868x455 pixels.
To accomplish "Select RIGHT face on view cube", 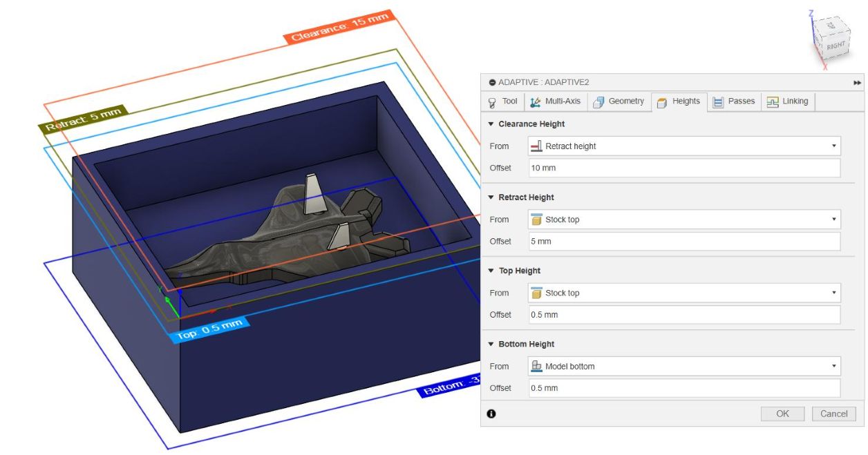I will 836,46.
